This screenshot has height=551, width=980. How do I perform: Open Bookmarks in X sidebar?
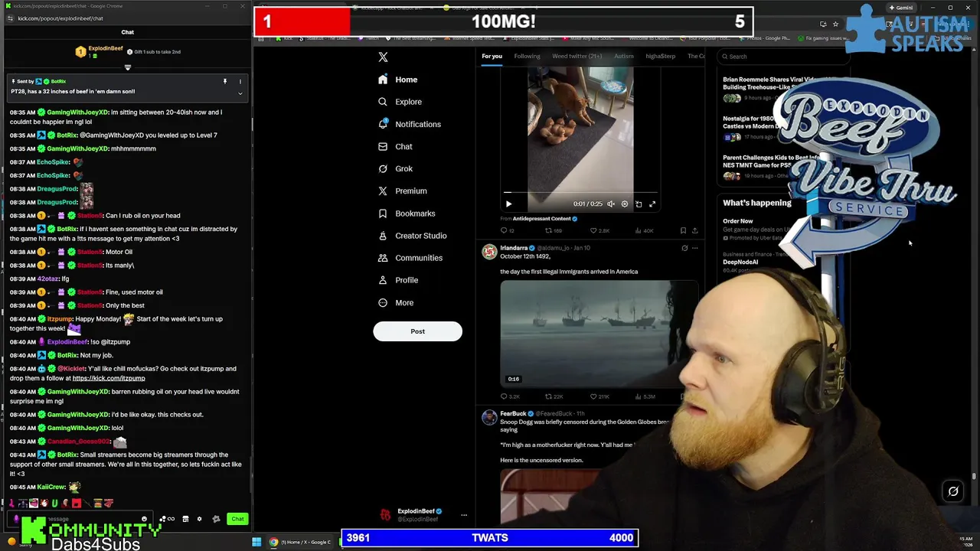click(x=407, y=214)
